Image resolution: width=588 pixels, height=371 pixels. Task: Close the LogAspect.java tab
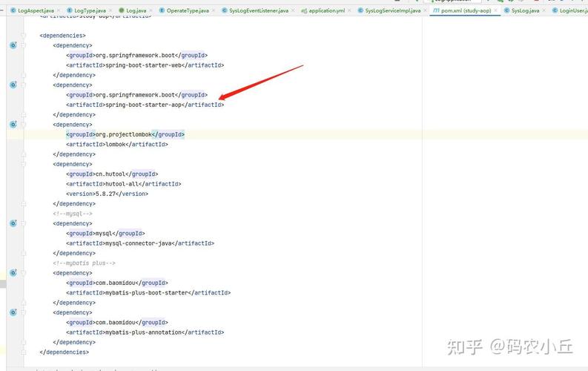tap(59, 10)
